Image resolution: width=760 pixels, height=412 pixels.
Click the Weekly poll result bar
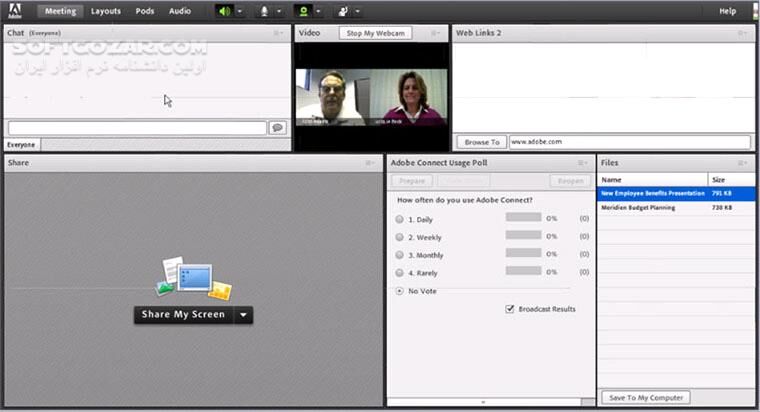pyautogui.click(x=523, y=235)
